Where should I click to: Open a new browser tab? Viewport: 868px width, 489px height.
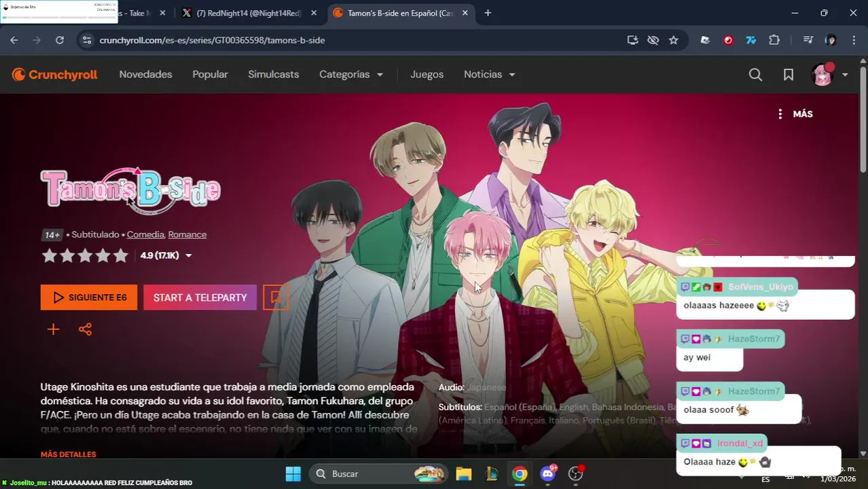click(488, 13)
